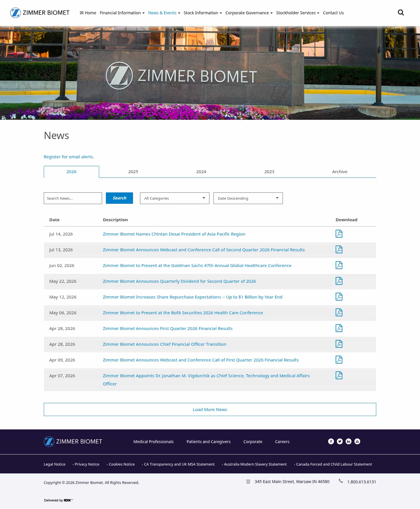The image size is (420, 509).
Task: Switch to the 2025 tab
Action: tap(133, 172)
